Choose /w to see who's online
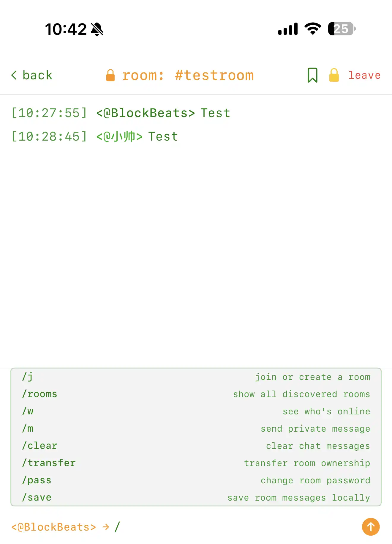 coord(27,411)
